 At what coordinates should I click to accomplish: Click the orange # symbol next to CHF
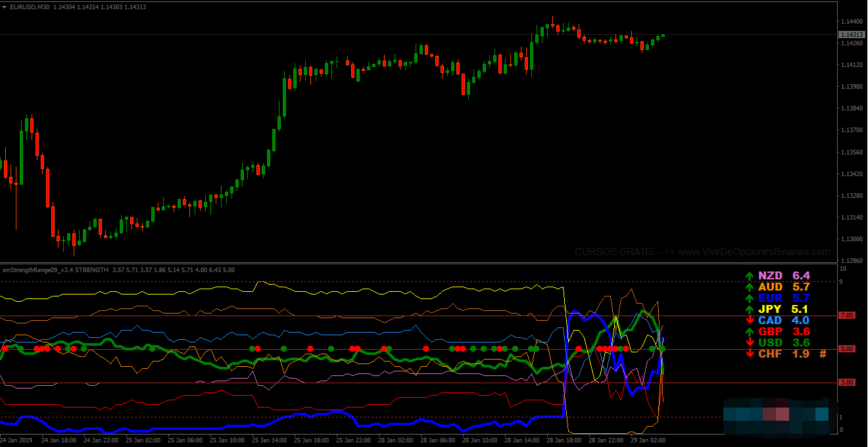[x=822, y=354]
